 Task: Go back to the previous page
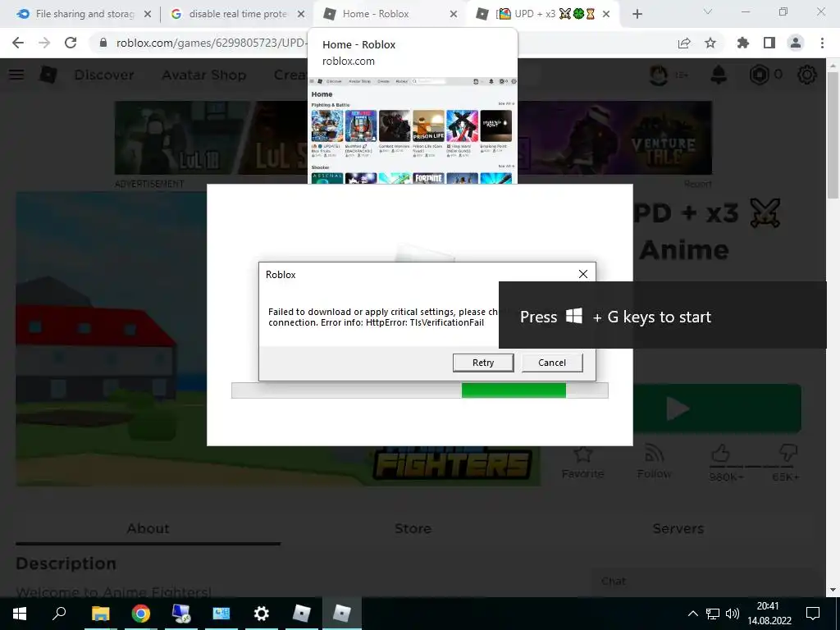point(18,43)
